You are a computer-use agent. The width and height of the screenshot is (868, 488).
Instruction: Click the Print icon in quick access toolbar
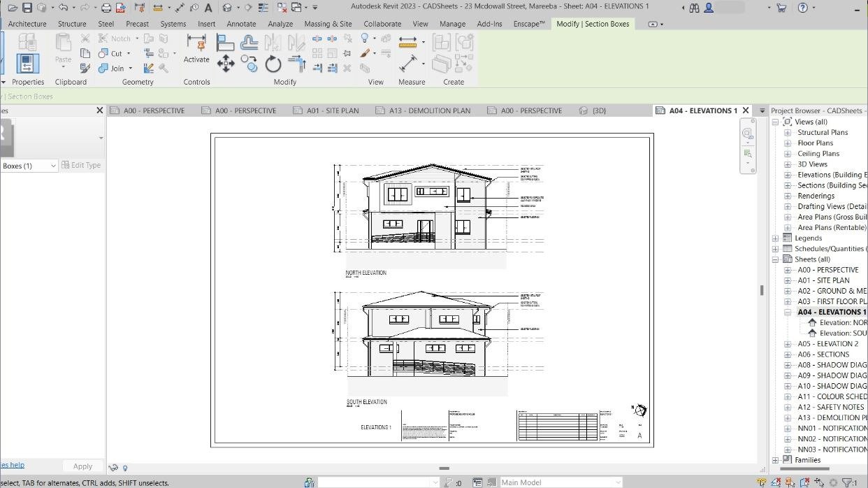tap(106, 8)
